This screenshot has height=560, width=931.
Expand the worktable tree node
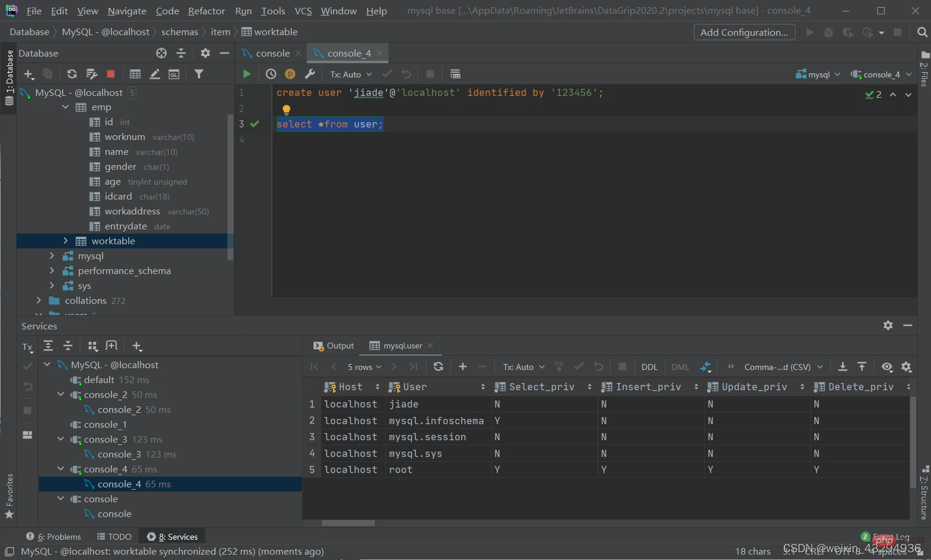click(x=66, y=241)
